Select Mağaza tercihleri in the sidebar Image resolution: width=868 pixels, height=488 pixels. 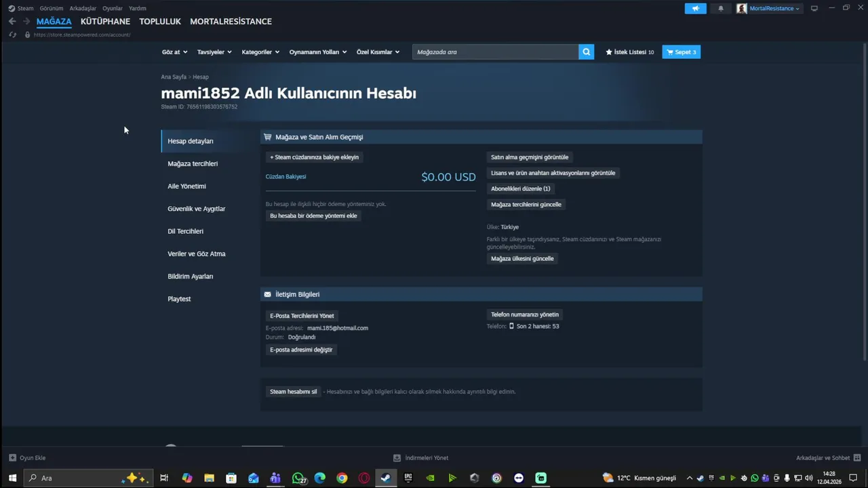click(193, 163)
